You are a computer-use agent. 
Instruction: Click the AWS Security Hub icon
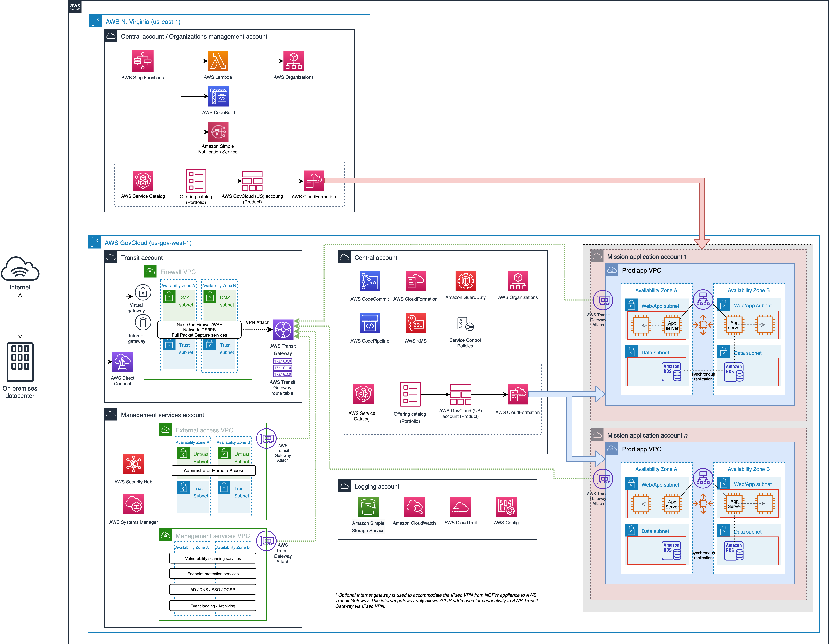133,464
